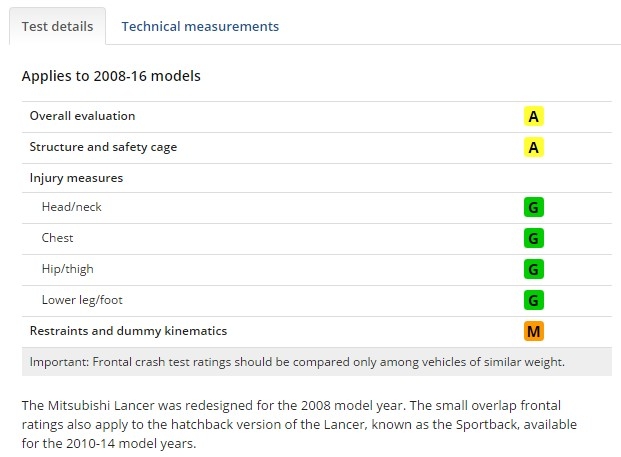Click the Hip/thigh G rating badge
Viewport: 621px width, 457px height.
point(533,269)
